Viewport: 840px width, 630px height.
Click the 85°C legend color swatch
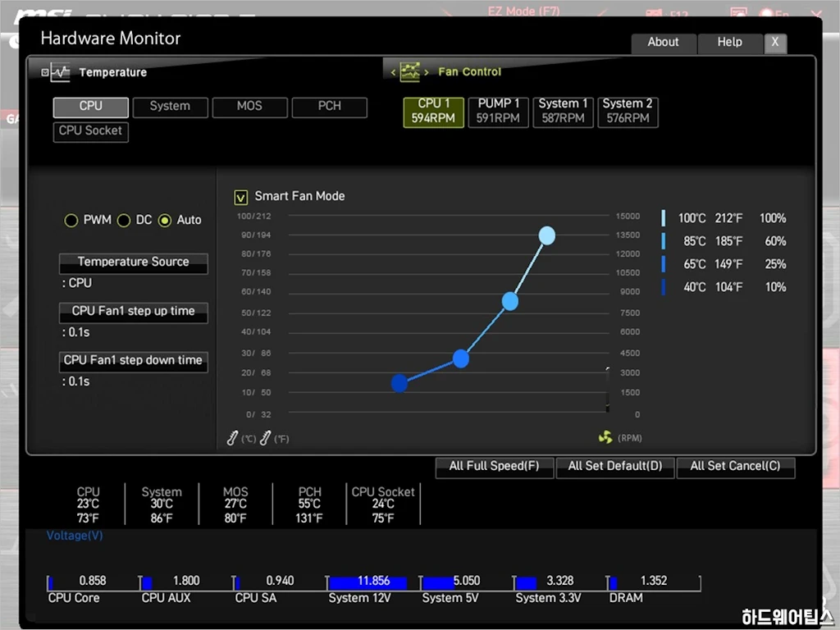pos(664,241)
